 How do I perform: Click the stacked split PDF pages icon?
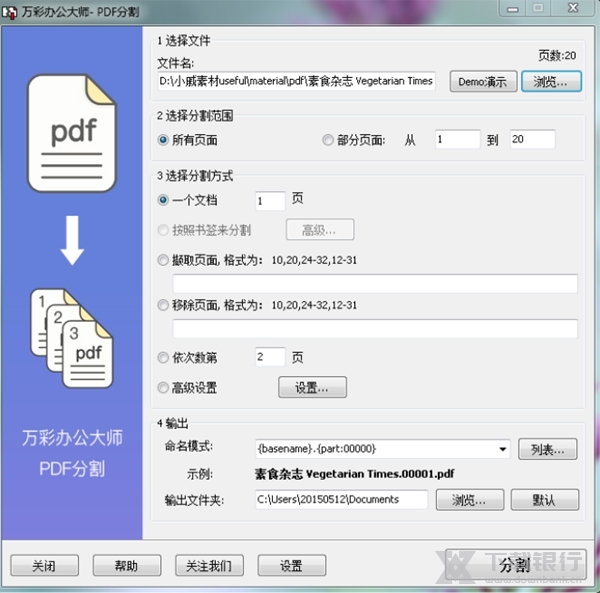point(72,337)
